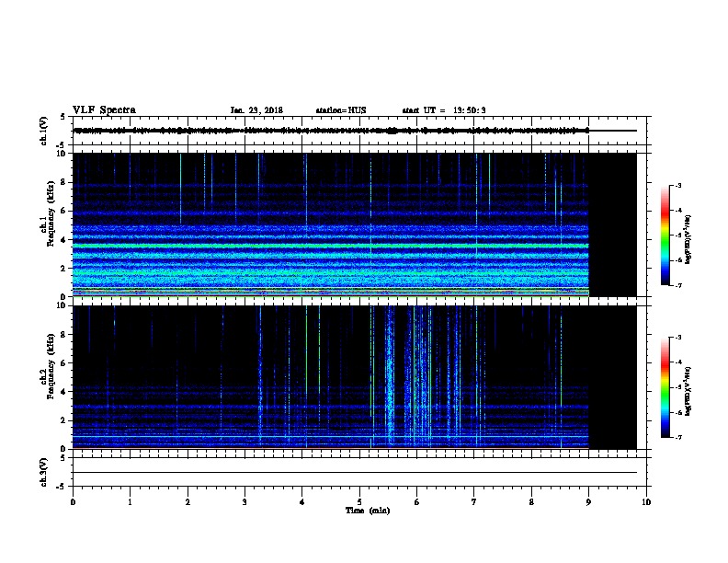This screenshot has width=728, height=563.
Task: Click the ch.1 spectrogram color scale bar
Action: (665, 236)
